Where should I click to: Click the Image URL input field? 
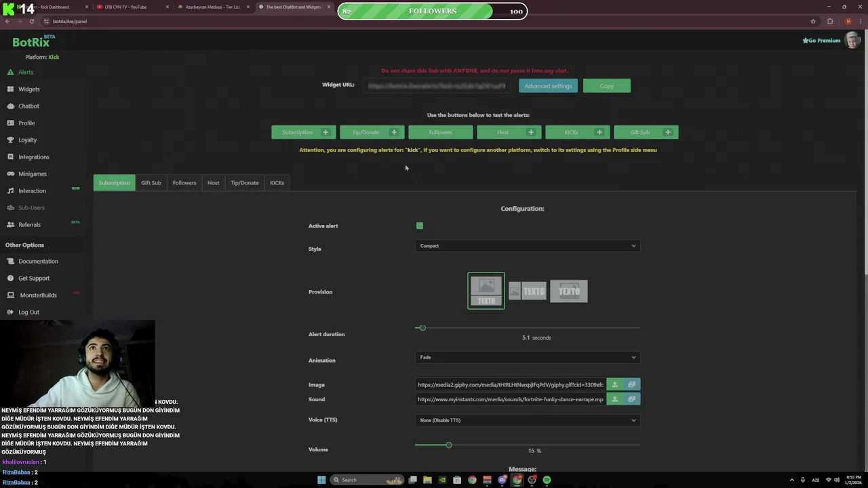(x=511, y=384)
